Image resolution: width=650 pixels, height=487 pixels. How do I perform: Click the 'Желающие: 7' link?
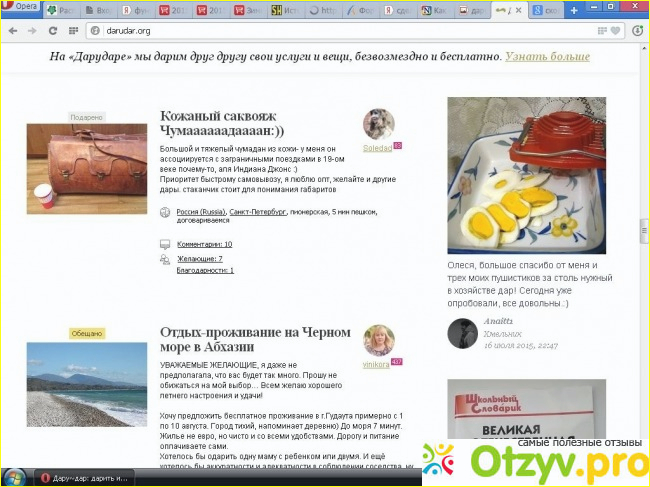(199, 258)
